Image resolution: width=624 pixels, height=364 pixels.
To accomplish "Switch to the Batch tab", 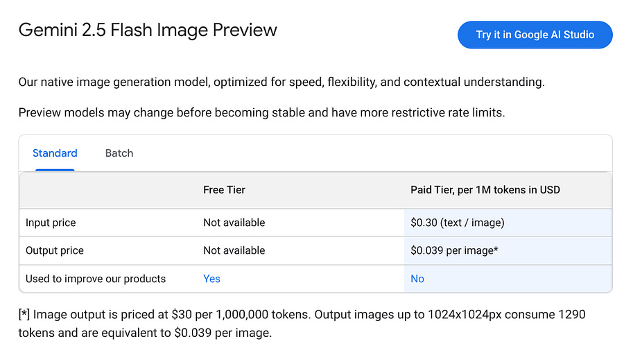I will [x=119, y=153].
